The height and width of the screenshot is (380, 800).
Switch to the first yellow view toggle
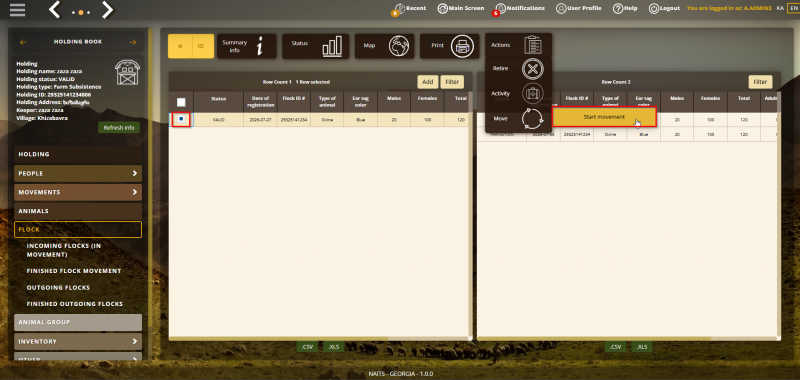[180, 46]
